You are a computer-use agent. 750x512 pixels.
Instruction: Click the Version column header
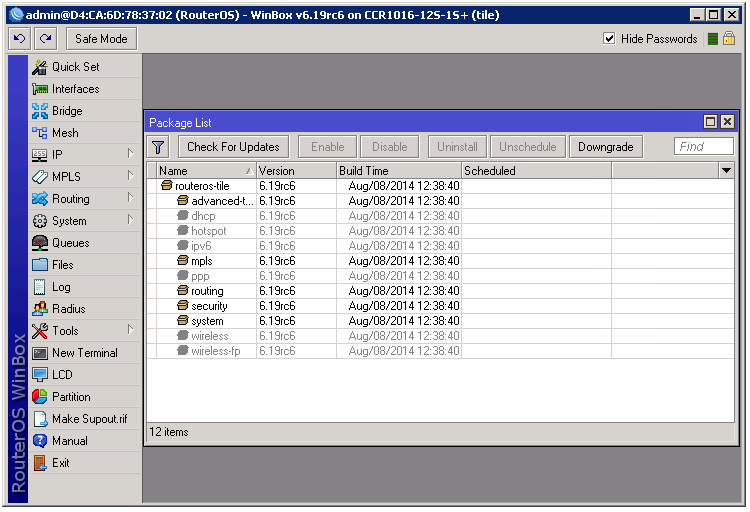coord(297,171)
